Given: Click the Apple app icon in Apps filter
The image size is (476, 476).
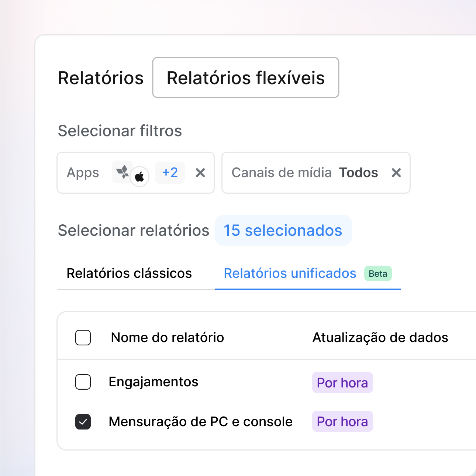Looking at the screenshot, I should click(x=139, y=177).
